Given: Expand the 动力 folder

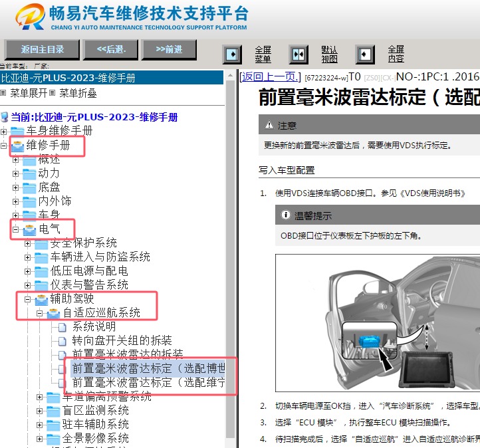Looking at the screenshot, I should 15,173.
